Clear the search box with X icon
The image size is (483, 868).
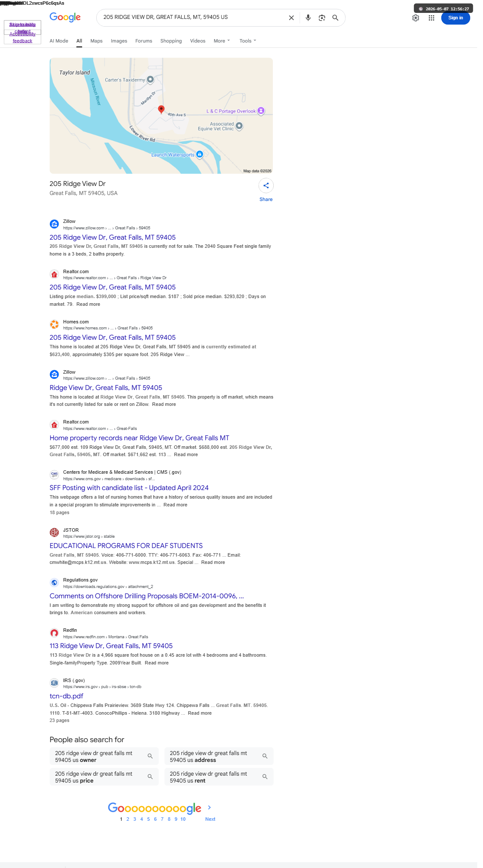tap(291, 18)
